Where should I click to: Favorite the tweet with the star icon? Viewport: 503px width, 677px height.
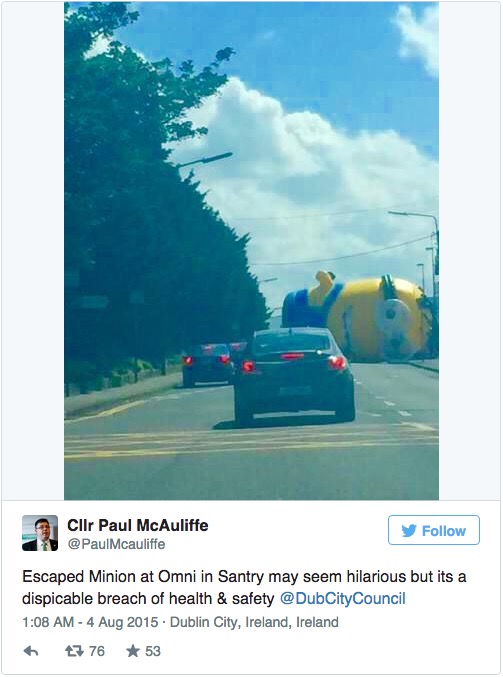[x=133, y=651]
